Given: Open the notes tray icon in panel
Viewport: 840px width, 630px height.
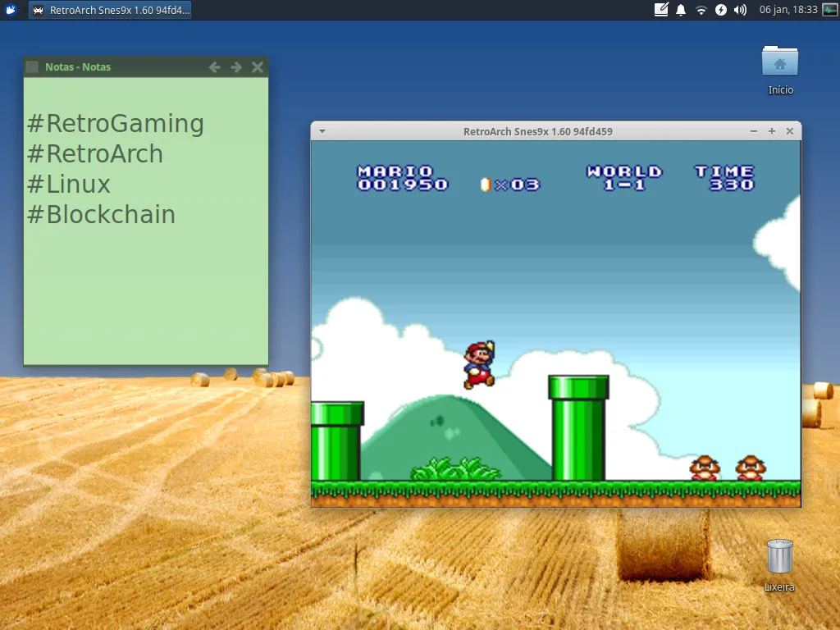Looking at the screenshot, I should pyautogui.click(x=661, y=10).
